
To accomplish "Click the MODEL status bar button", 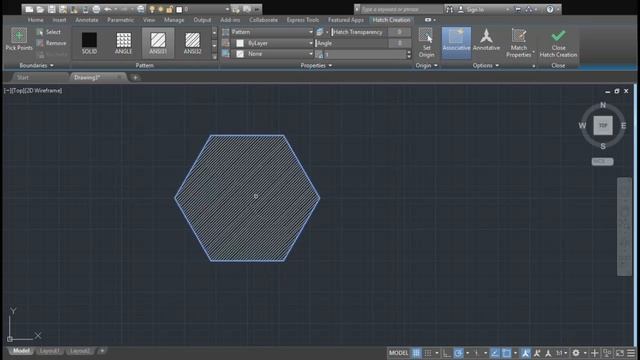I will tap(398, 353).
